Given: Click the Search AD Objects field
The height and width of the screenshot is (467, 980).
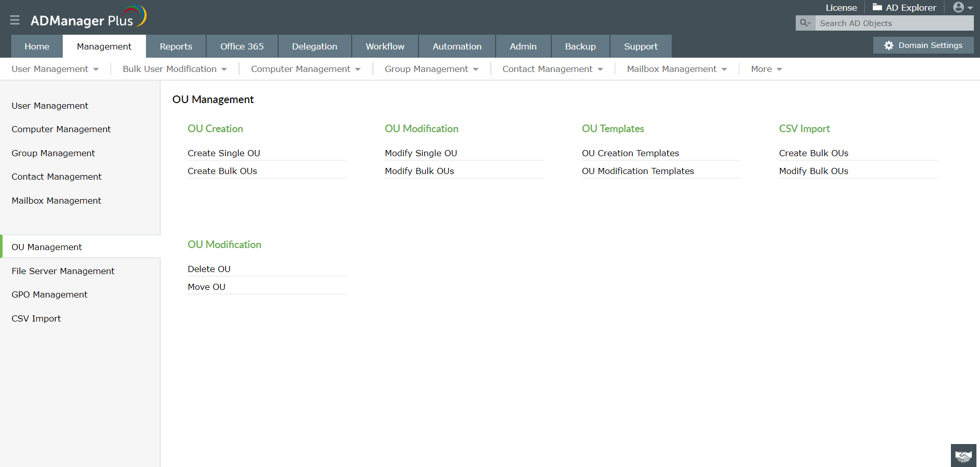Looking at the screenshot, I should click(894, 23).
